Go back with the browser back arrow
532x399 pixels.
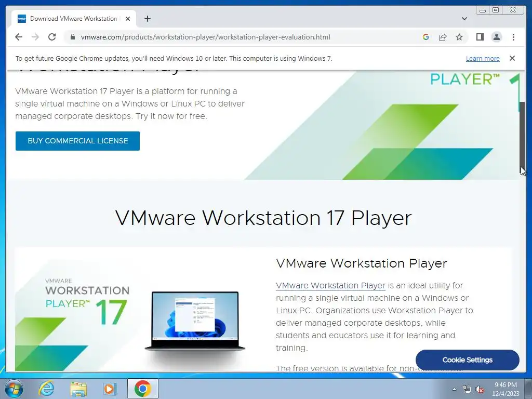(19, 37)
